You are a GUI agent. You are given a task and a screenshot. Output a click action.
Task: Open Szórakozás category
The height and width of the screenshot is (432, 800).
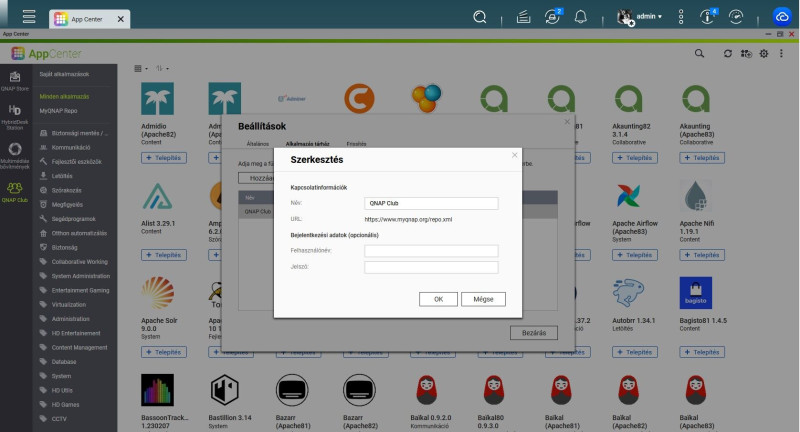coord(61,190)
